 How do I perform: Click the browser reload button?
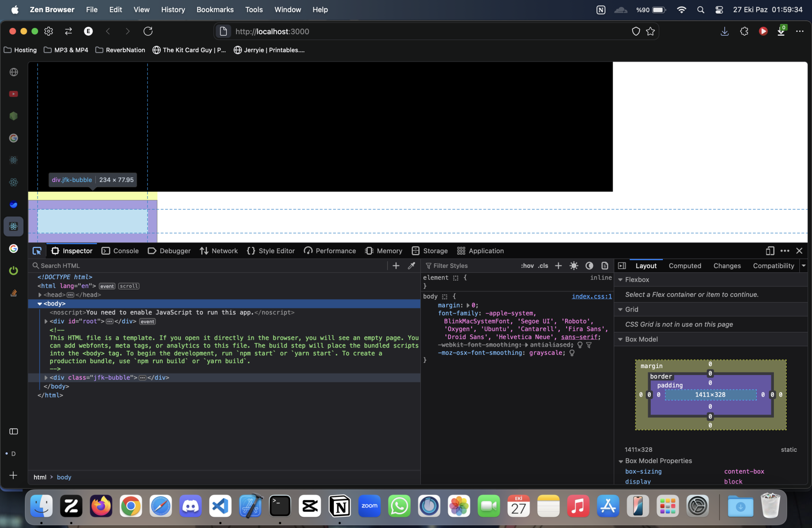(148, 31)
